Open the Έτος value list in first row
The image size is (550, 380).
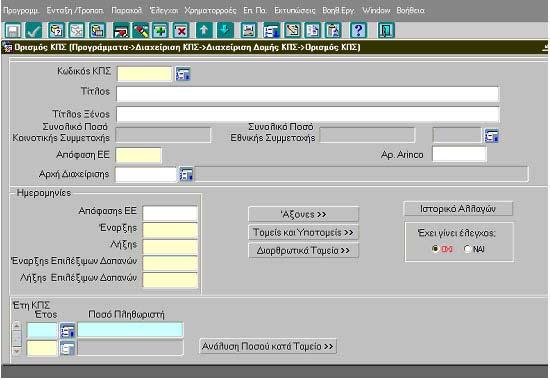(x=67, y=331)
